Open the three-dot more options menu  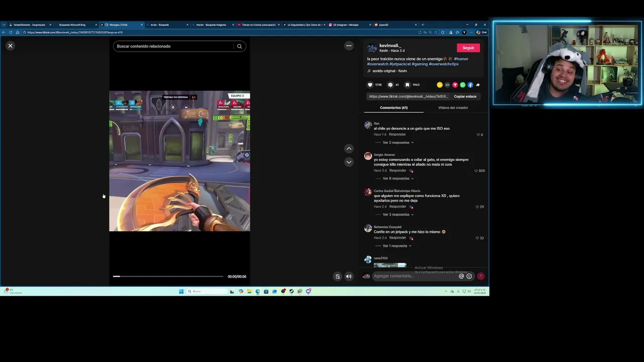[349, 46]
